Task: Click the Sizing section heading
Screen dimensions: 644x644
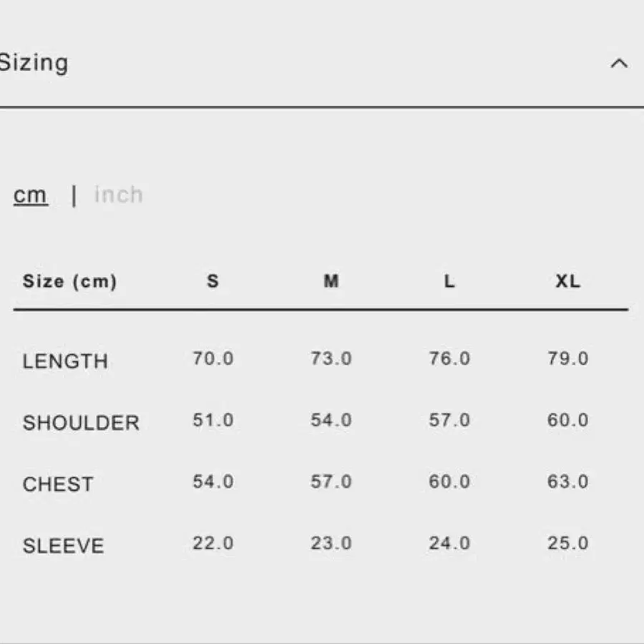Action: pos(34,63)
